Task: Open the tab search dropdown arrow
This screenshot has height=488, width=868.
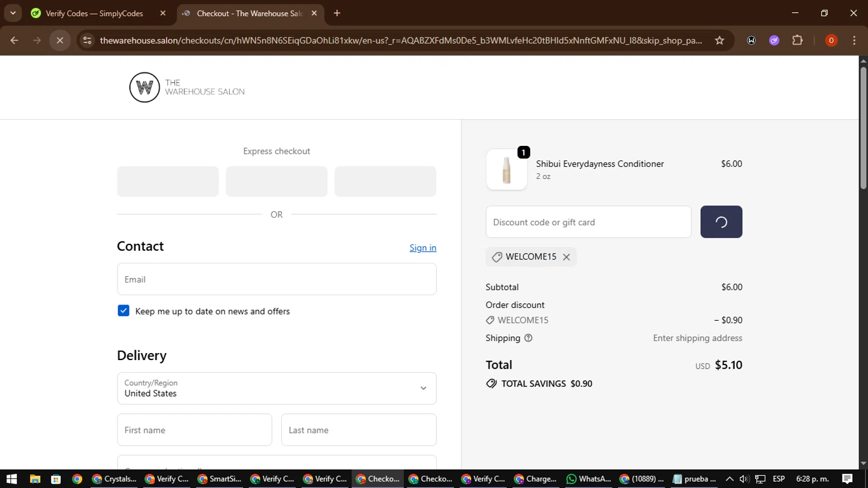Action: pos(13,13)
